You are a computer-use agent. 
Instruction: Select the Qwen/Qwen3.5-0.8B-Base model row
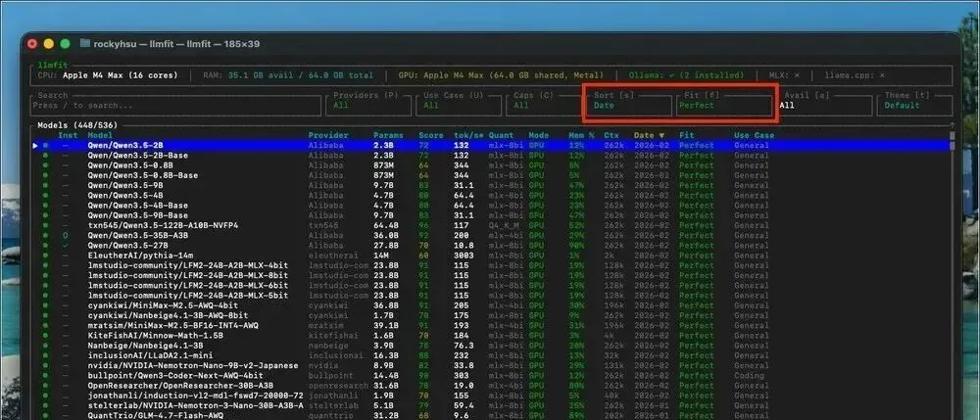(491, 175)
